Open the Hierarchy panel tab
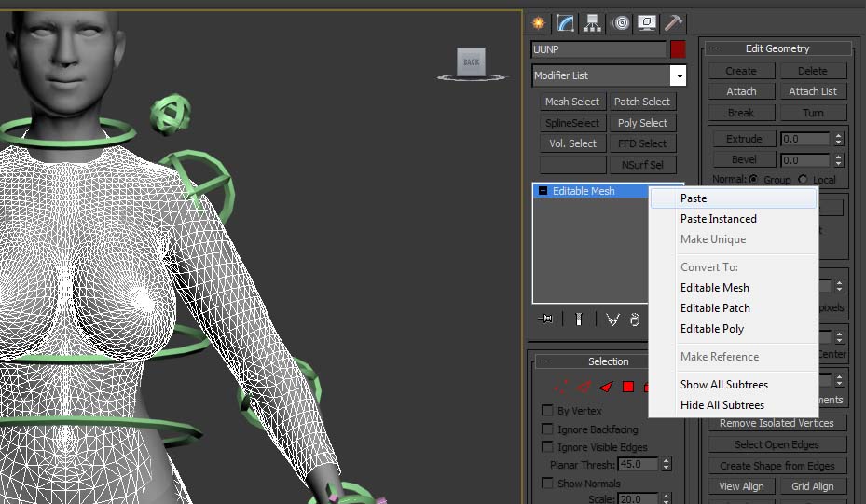The image size is (866, 504). point(593,23)
